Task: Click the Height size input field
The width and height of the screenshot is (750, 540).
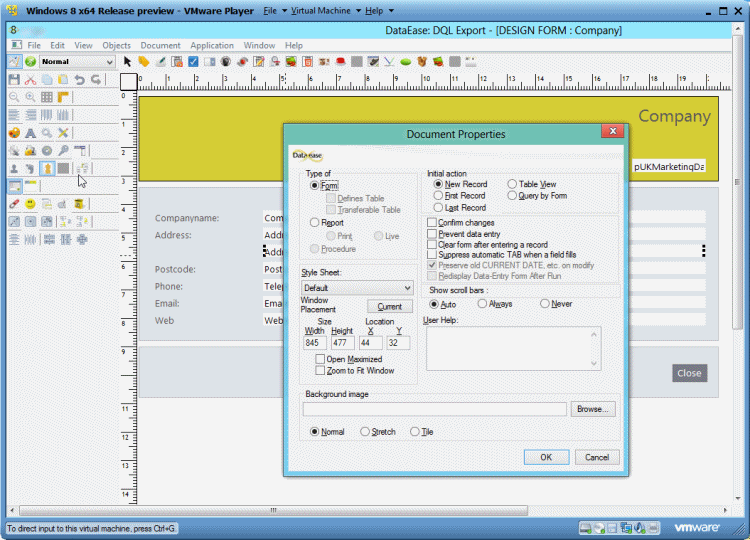Action: 342,342
